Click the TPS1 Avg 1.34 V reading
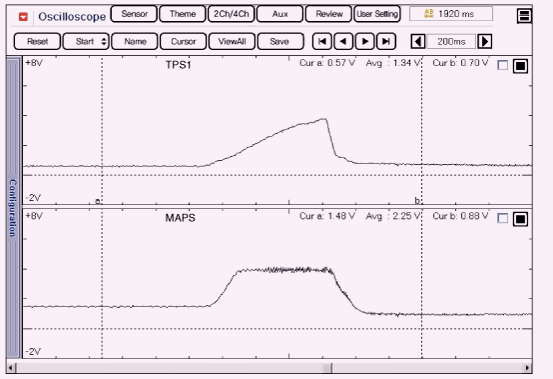 (393, 63)
